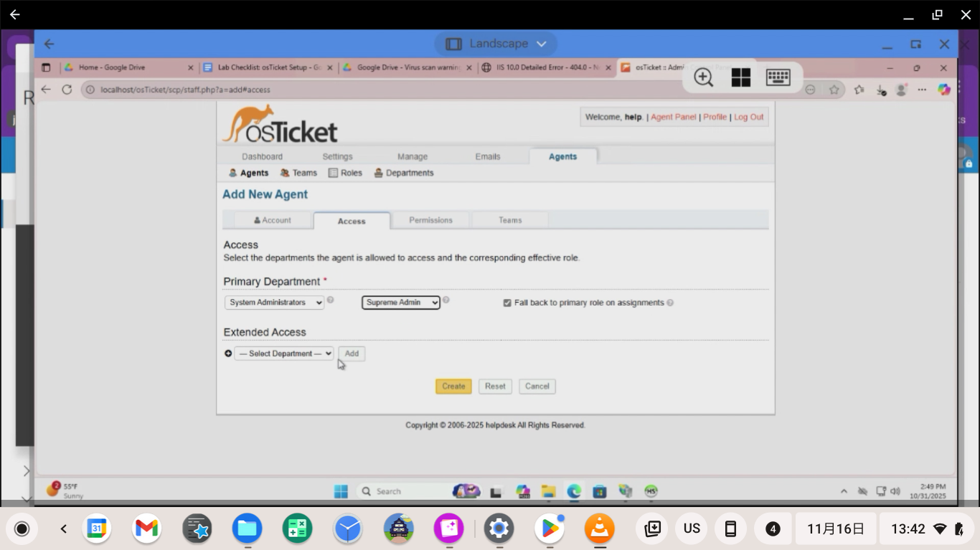Switch to the Account tab
This screenshot has width=980, height=550.
273,220
